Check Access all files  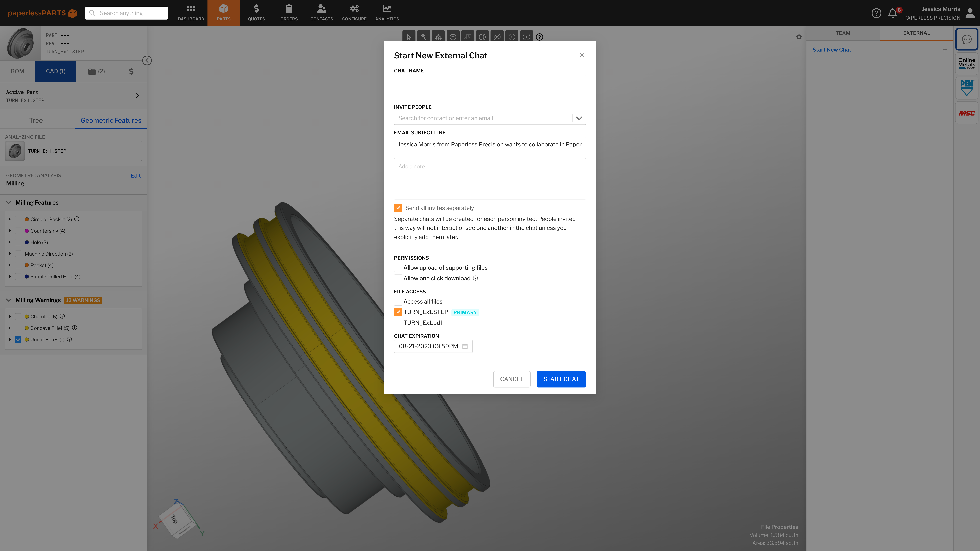[398, 302]
